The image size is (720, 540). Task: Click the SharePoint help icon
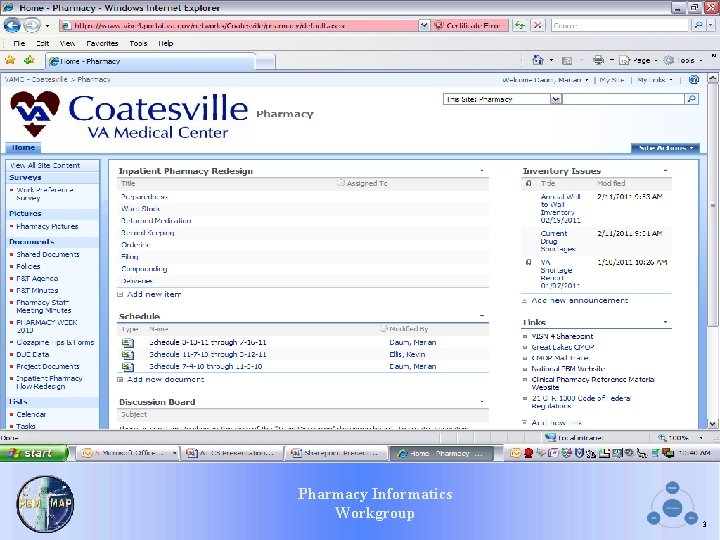click(x=694, y=79)
